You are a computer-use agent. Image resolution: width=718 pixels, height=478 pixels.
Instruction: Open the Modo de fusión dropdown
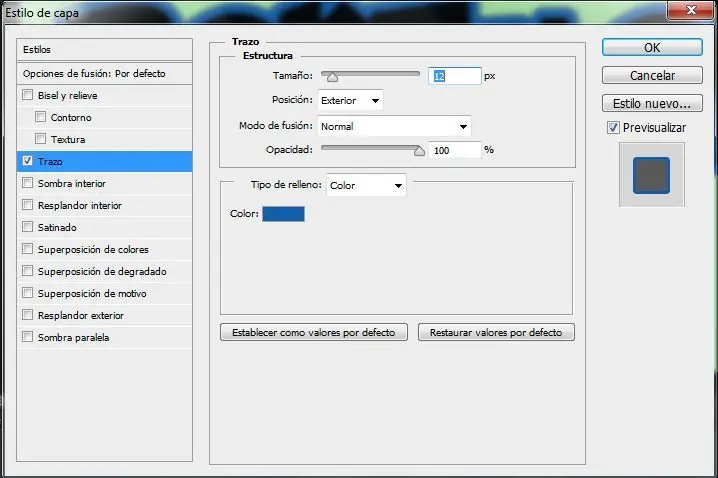394,126
